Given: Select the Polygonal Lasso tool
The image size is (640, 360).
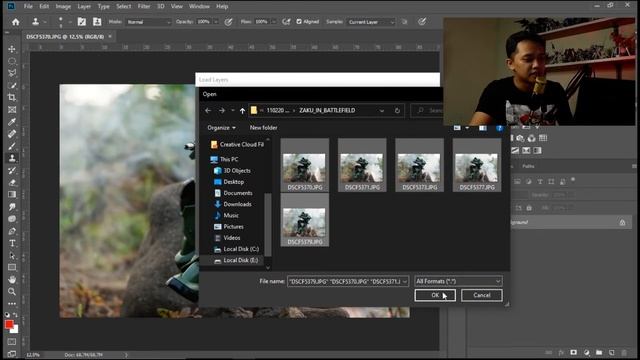Looking at the screenshot, I should [x=12, y=73].
